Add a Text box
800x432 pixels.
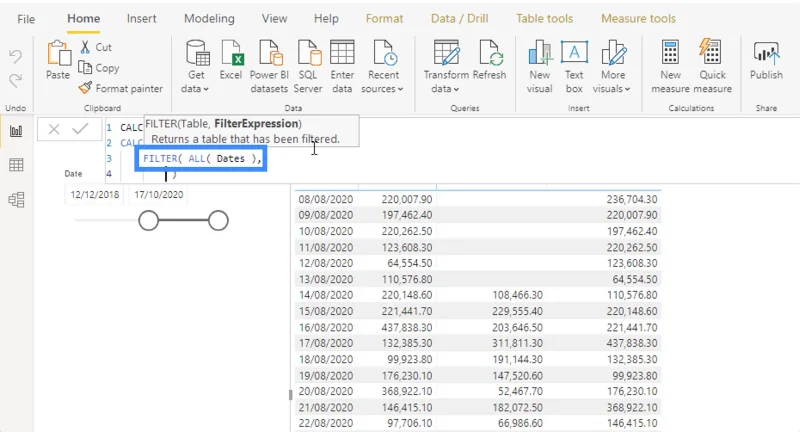574,66
